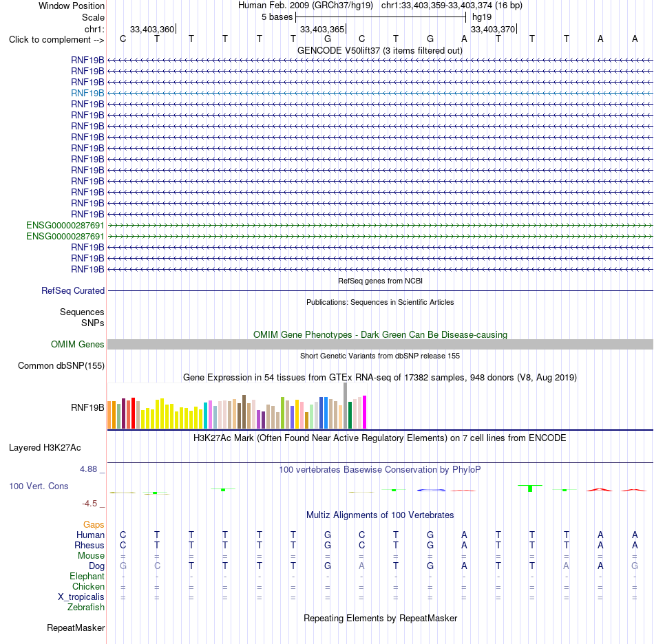Click the Rhesus species label
This screenshot has height=644, width=654.
click(89, 545)
